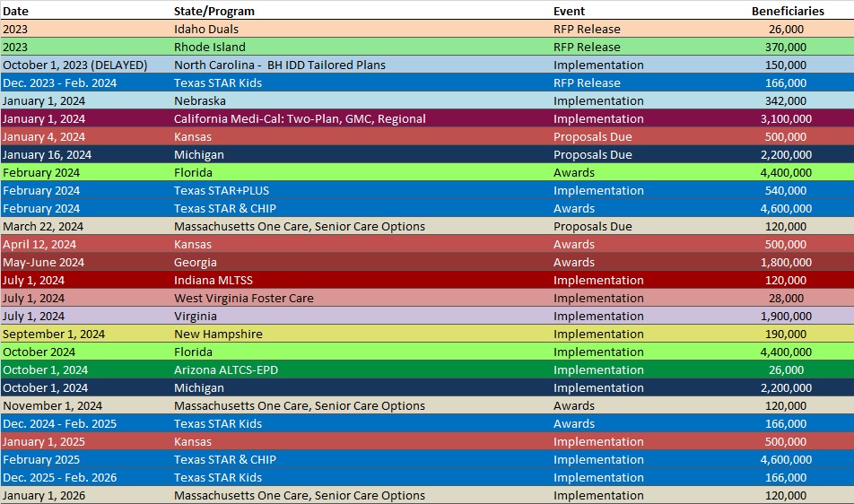Screen dimensions: 854x504
Task: Click the Dec. 2024 - Feb. 2025 date
Action: (x=59, y=424)
